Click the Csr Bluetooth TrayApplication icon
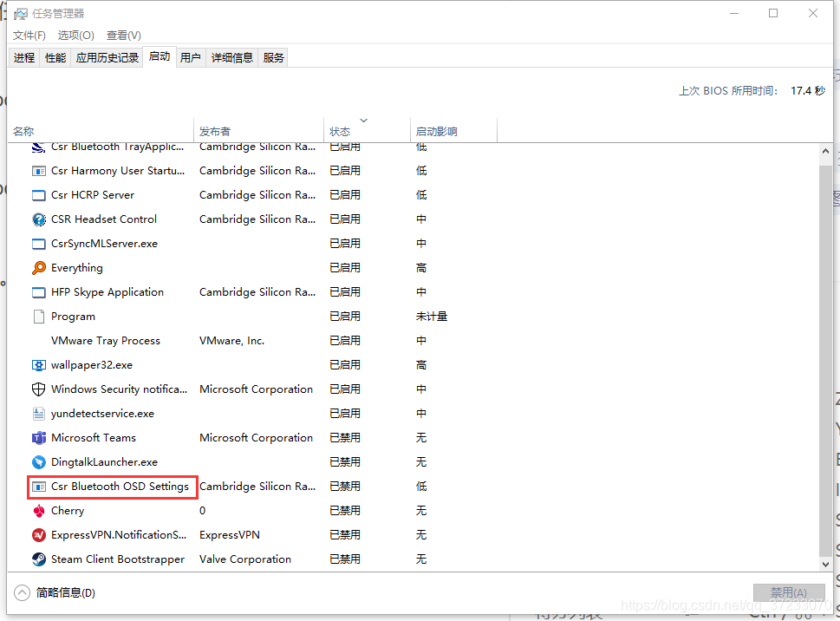 38,147
